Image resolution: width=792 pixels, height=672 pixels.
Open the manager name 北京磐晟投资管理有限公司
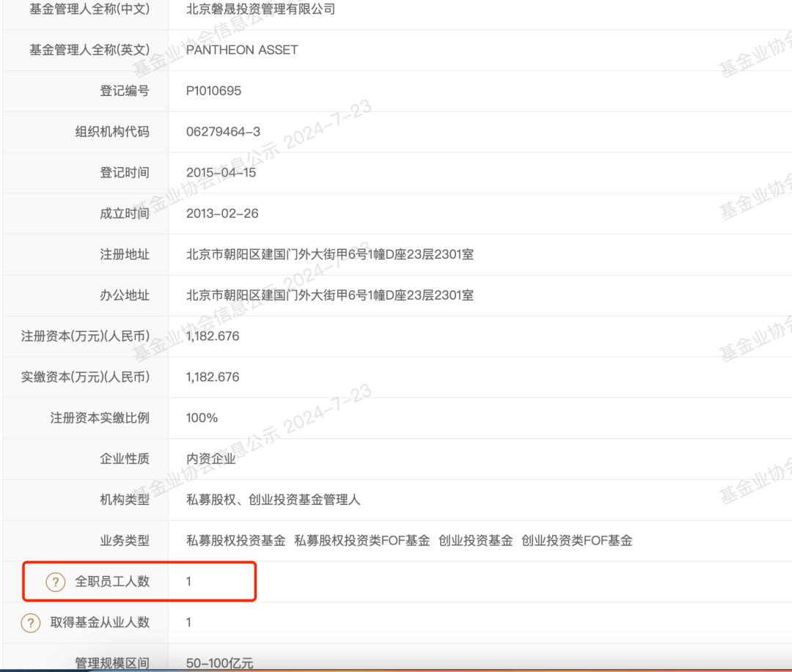click(261, 9)
